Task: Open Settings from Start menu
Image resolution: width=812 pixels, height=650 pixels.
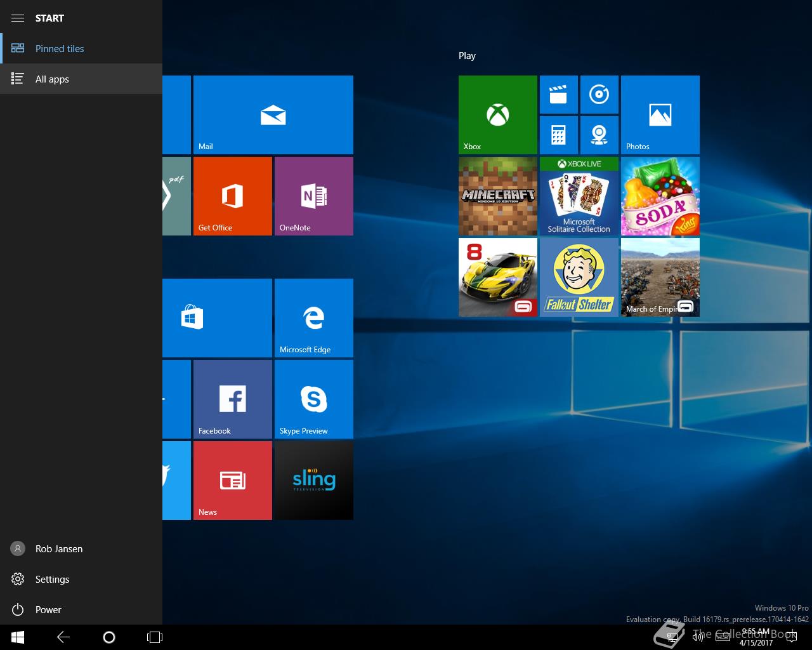Action: 52,580
